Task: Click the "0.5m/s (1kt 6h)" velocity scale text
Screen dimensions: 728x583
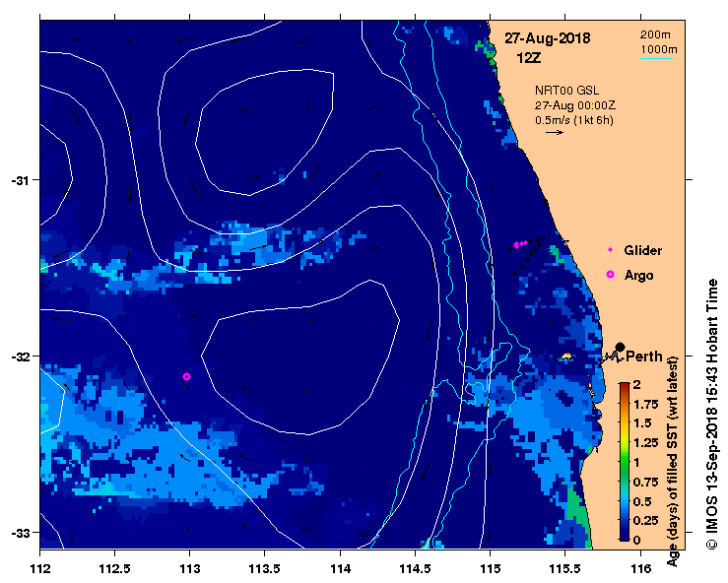Action: click(x=574, y=120)
